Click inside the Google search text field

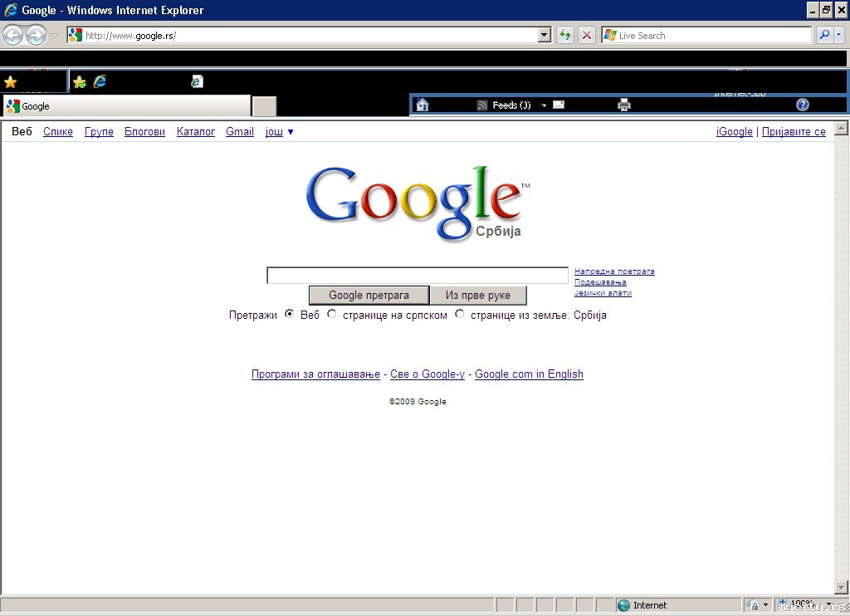tap(418, 276)
